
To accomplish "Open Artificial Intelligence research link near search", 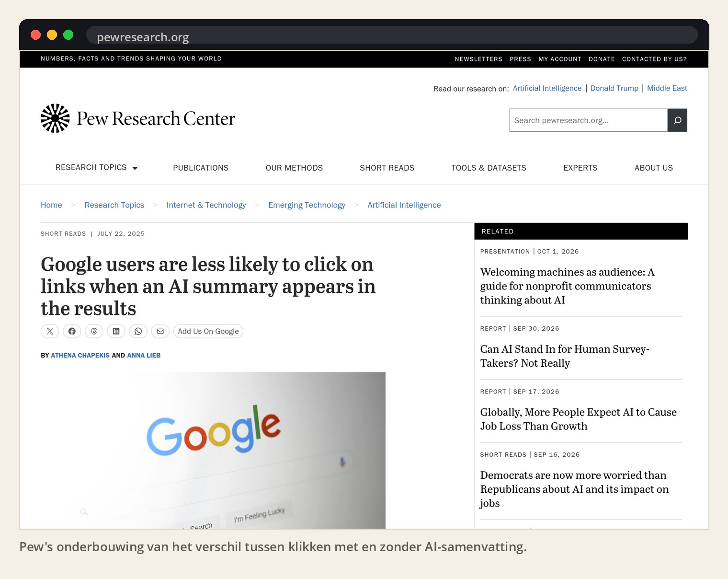I will 547,88.
